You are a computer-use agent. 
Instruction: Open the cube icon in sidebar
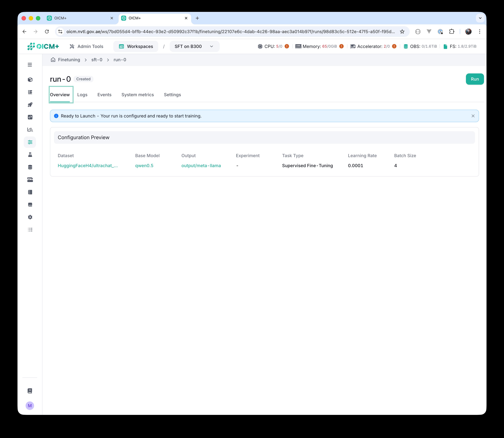pyautogui.click(x=30, y=80)
